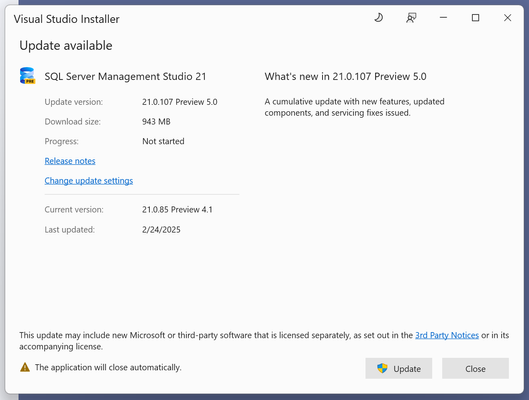Open the Release notes link
Viewport: 529px width, 400px height.
point(70,161)
